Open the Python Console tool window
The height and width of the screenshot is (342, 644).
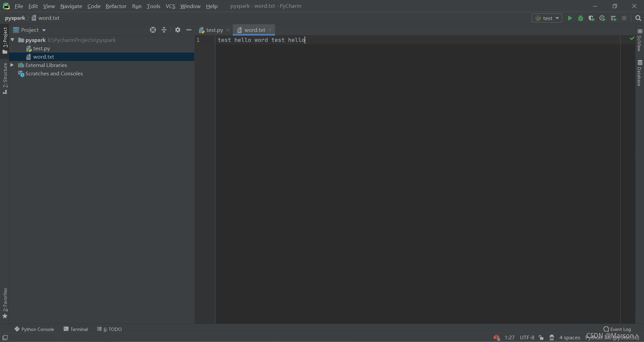pos(34,329)
